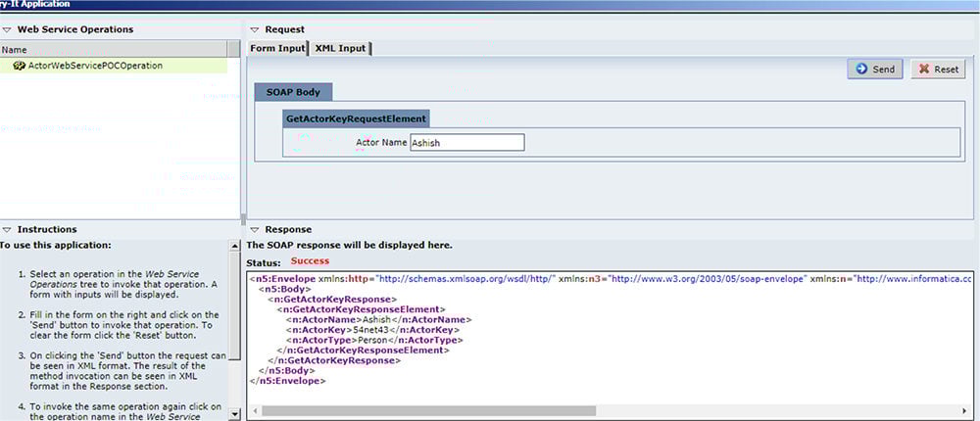Image resolution: width=980 pixels, height=421 pixels.
Task: Click the red X icon on Reset
Action: point(924,70)
